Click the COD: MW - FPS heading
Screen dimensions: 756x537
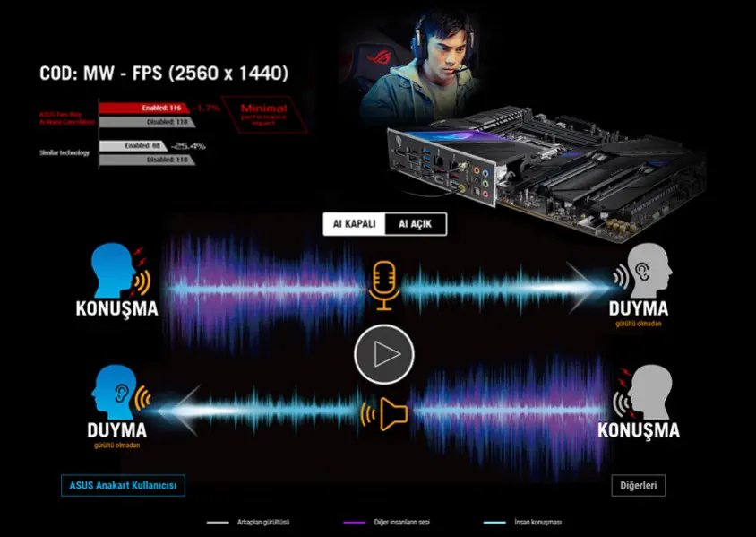tap(164, 74)
